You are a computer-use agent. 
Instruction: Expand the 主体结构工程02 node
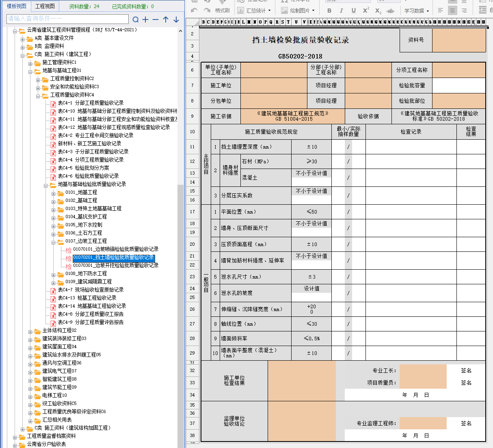30,331
